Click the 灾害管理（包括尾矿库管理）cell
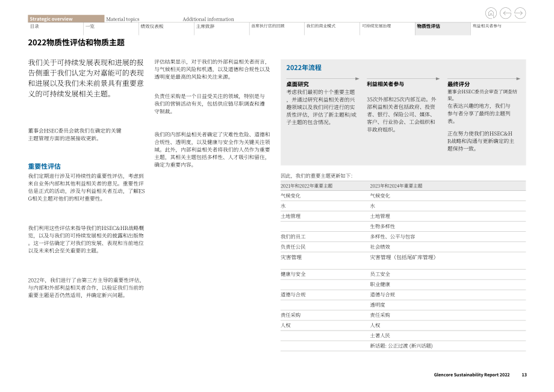The image size is (554, 392). (403, 257)
